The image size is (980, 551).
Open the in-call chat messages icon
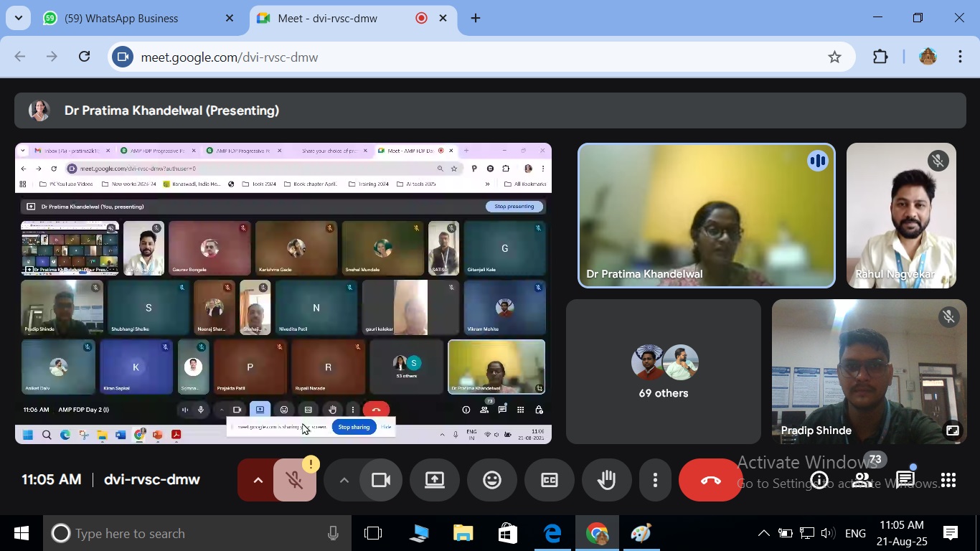point(905,480)
